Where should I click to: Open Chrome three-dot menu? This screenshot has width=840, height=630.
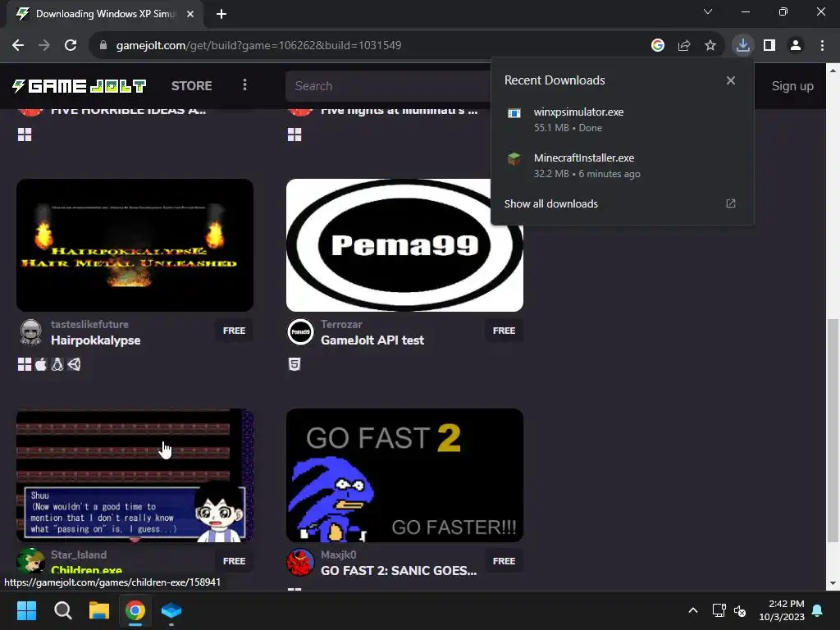coord(822,45)
